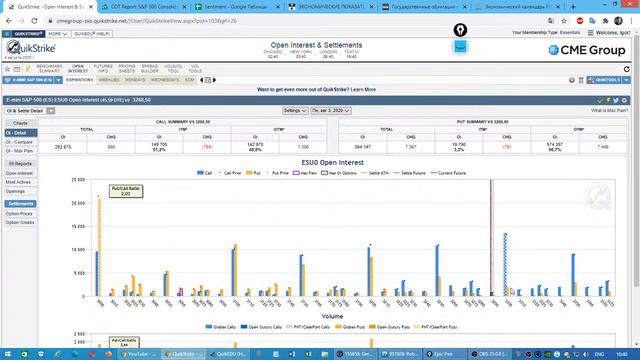Toggle the Call series in the chart legend
The height and width of the screenshot is (360, 640).
click(x=204, y=173)
